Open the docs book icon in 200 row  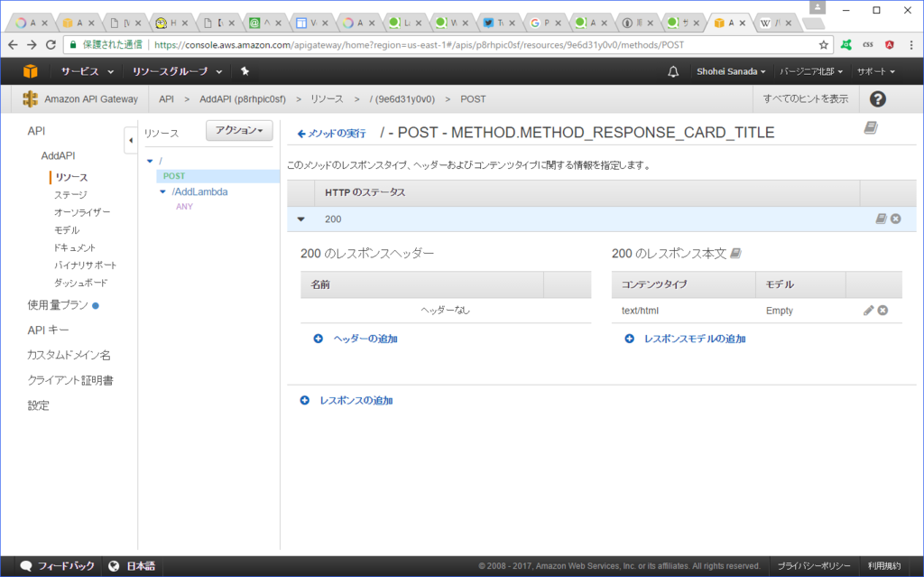click(x=881, y=219)
